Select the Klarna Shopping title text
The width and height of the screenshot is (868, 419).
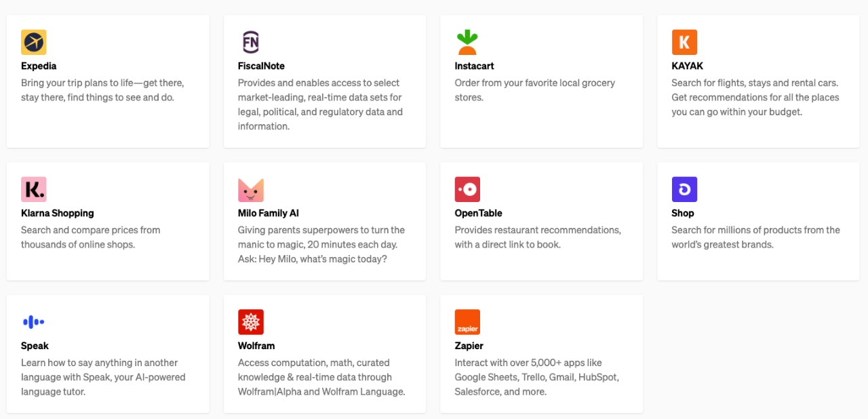point(58,213)
